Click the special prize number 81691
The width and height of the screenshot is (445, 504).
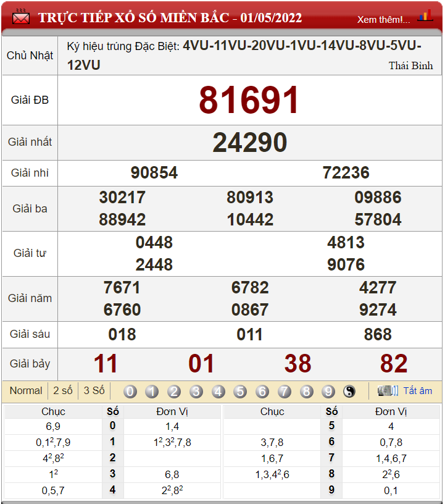(249, 100)
